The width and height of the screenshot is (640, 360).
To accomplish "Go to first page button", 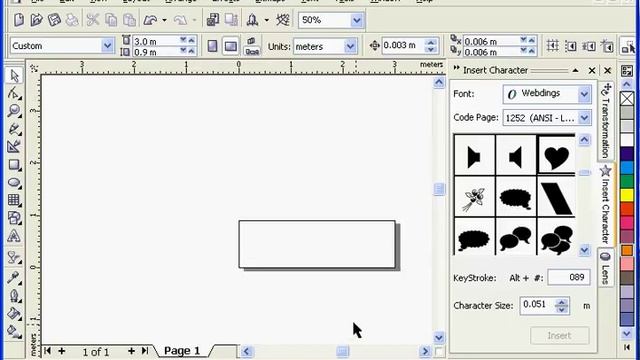I will [x=47, y=351].
